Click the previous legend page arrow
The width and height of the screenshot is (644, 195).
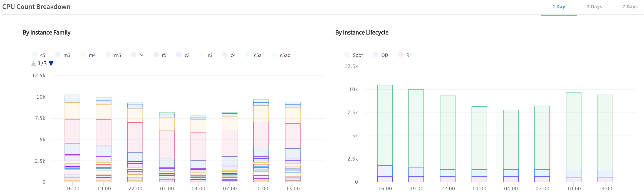(x=33, y=64)
